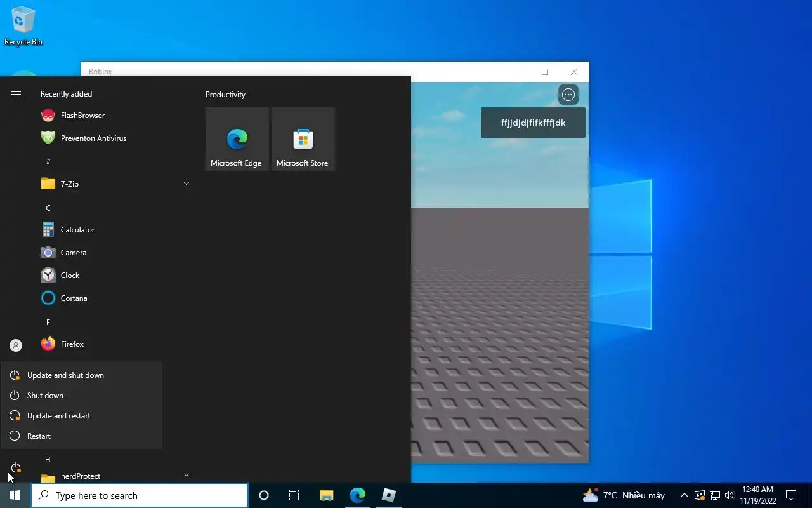Click the Windows Start button

(15, 495)
